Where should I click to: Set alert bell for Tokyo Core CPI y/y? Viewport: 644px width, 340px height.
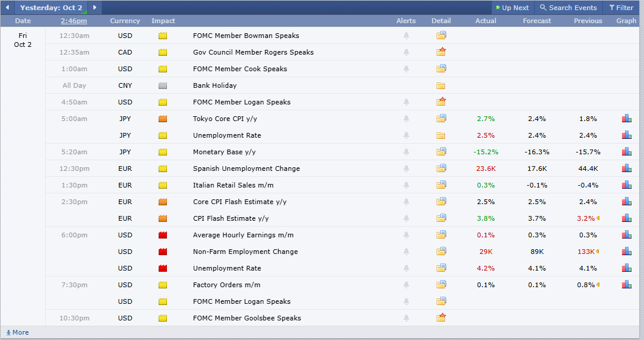(x=406, y=119)
